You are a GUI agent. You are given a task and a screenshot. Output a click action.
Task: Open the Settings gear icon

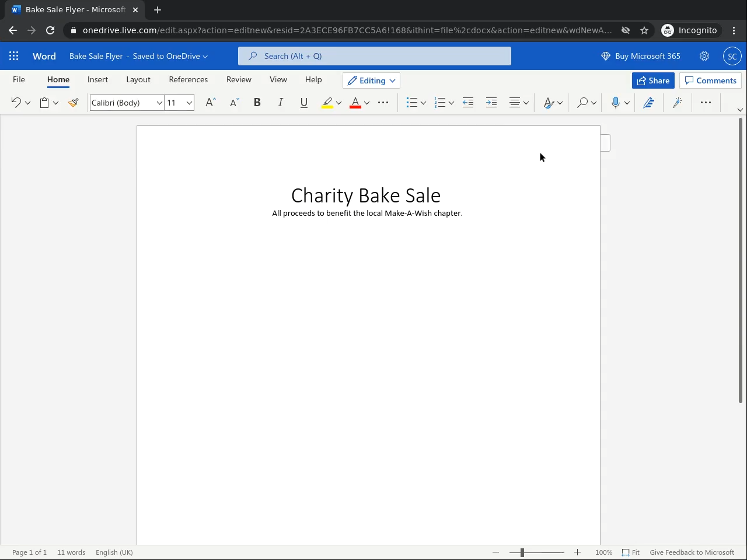[x=704, y=56]
